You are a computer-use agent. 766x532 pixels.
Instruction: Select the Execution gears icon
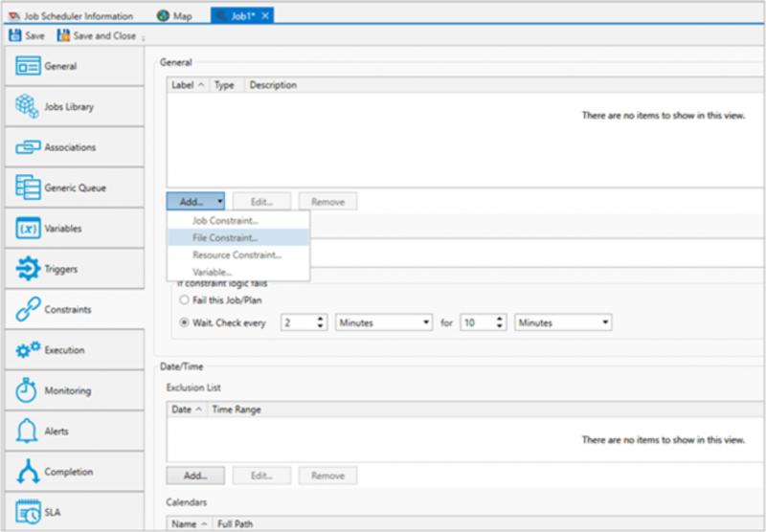click(x=29, y=350)
